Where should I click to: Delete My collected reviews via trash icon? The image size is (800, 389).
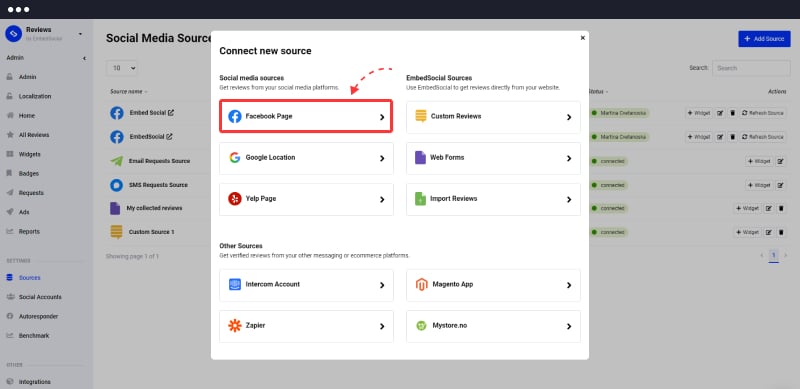(781, 209)
